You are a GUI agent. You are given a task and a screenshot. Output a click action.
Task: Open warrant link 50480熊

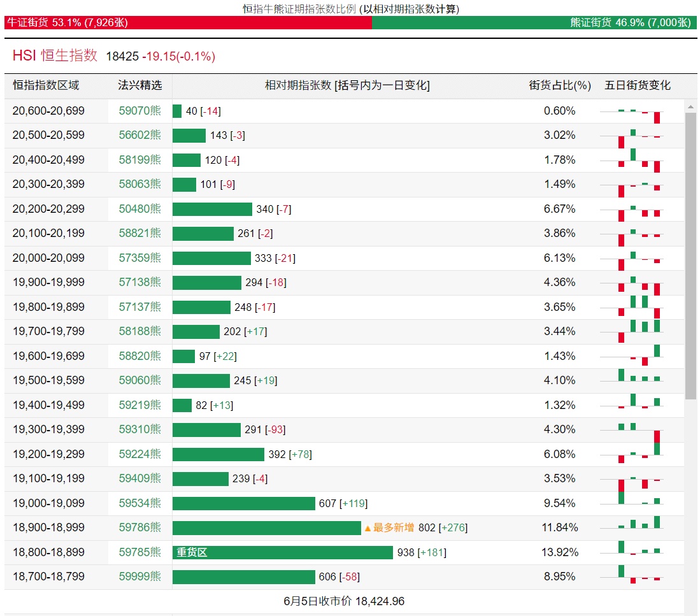pos(139,209)
